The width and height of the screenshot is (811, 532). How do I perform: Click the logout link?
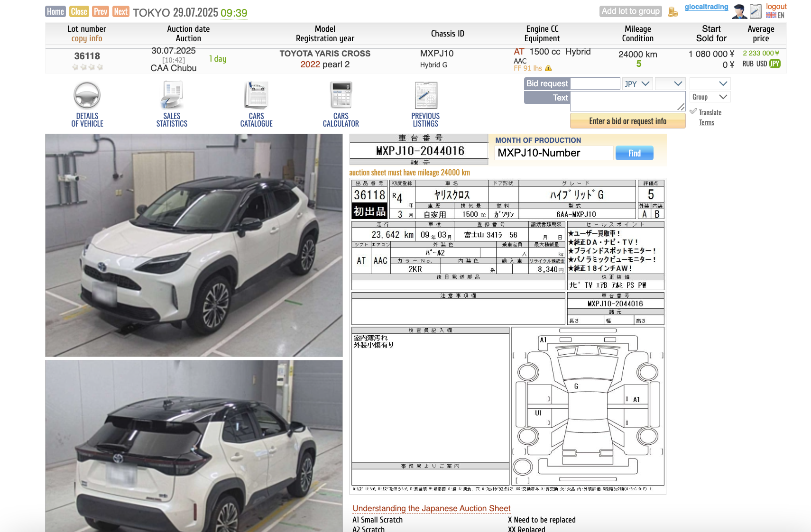[776, 6]
